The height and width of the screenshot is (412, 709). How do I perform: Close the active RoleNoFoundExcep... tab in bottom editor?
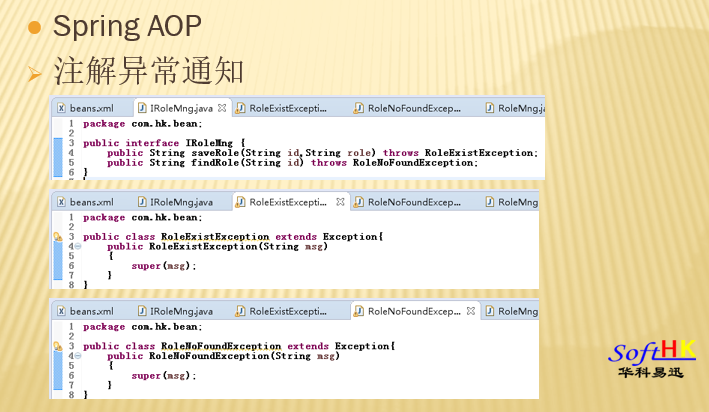[x=471, y=311]
